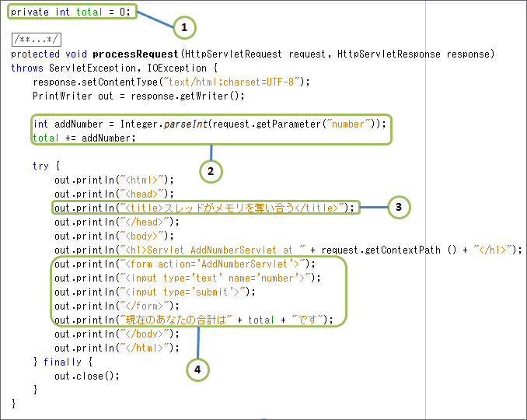Click the 'out.close();' statement
This screenshot has width=527, height=420.
[87, 376]
